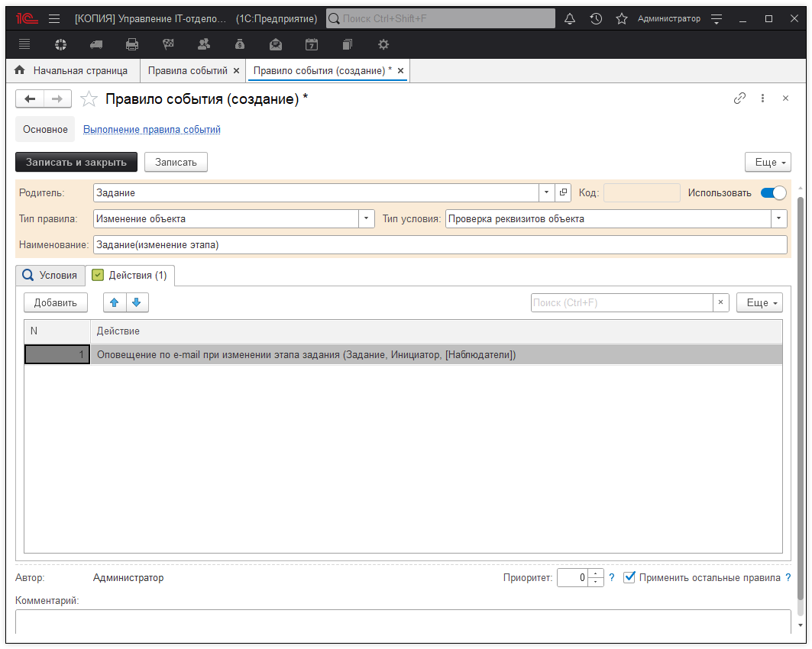The width and height of the screenshot is (812, 649).
Task: Expand the Родитель dropdown list
Action: (546, 193)
